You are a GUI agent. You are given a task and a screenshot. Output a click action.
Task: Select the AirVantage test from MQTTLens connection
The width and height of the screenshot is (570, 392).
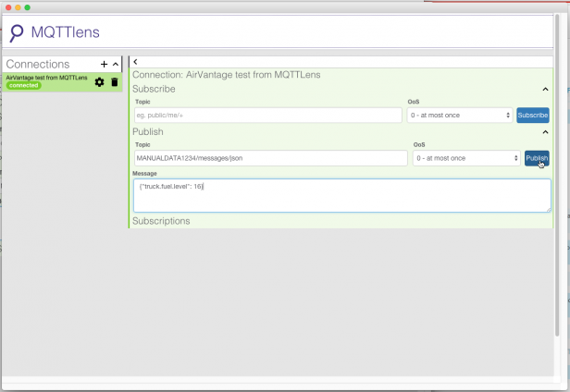point(46,78)
